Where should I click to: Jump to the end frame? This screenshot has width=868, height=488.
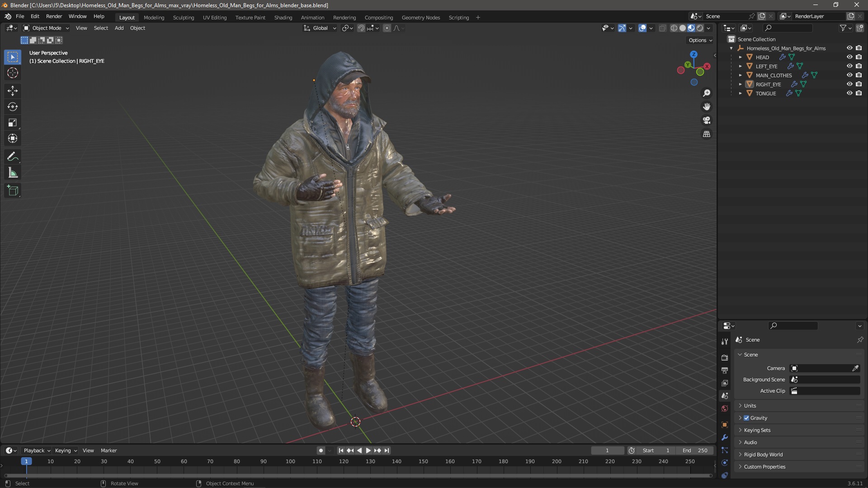[387, 450]
